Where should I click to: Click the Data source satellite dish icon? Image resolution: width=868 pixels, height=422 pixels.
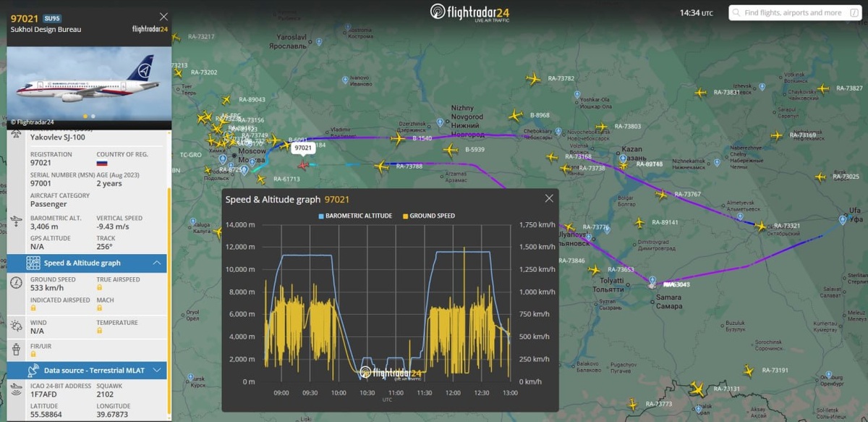tap(33, 371)
